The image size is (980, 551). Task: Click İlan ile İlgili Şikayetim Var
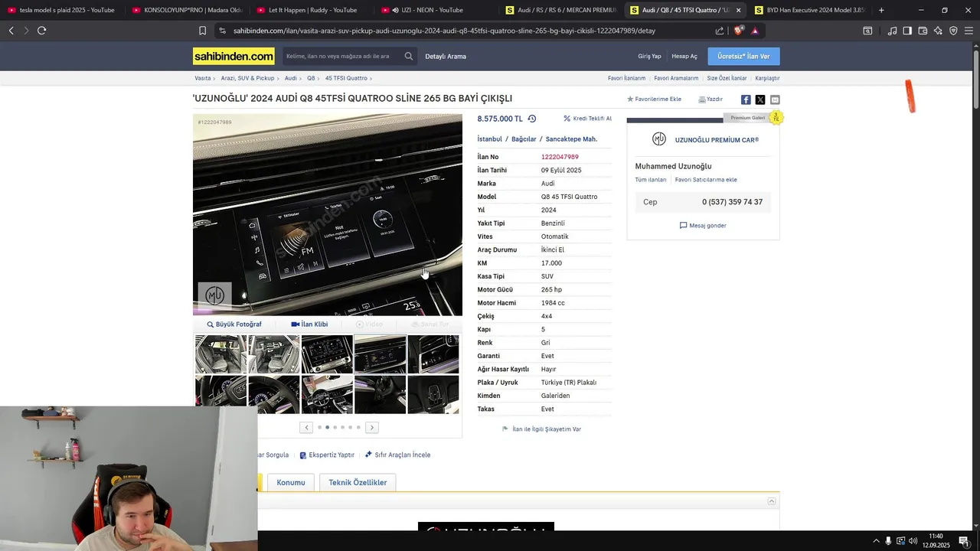(541, 429)
